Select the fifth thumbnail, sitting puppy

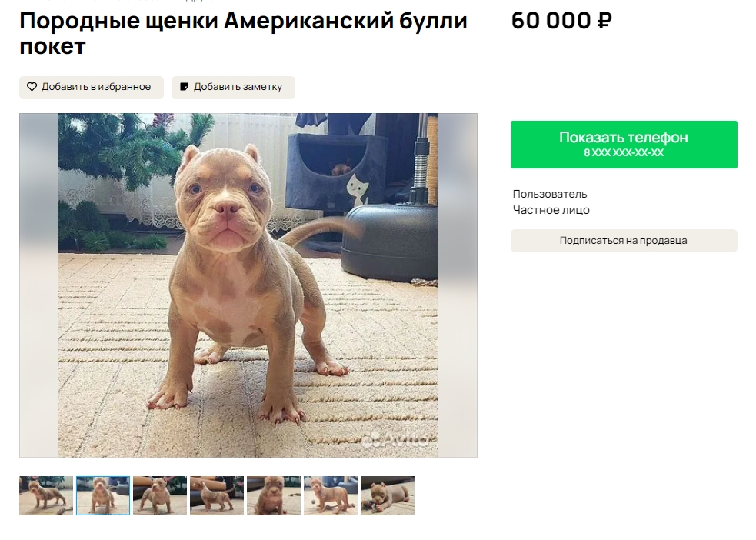(274, 495)
